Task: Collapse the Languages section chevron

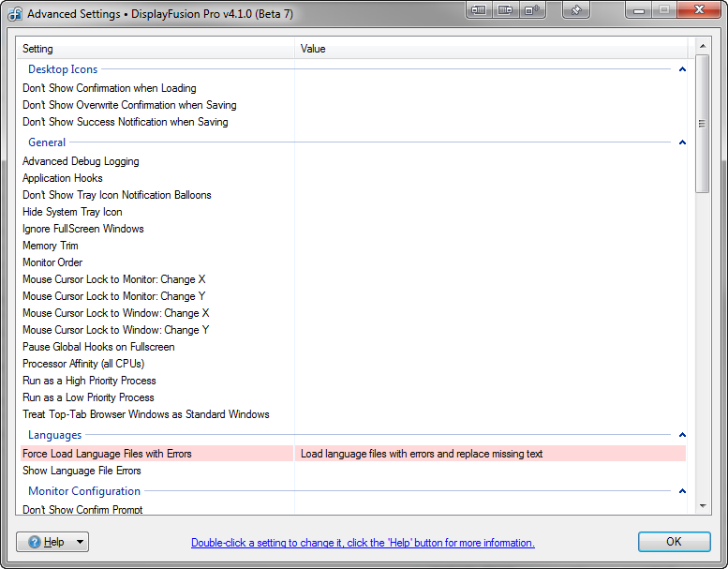Action: click(682, 435)
